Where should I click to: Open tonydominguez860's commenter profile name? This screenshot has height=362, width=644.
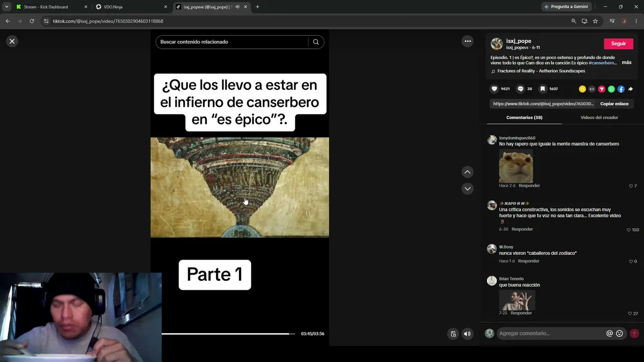(x=517, y=138)
